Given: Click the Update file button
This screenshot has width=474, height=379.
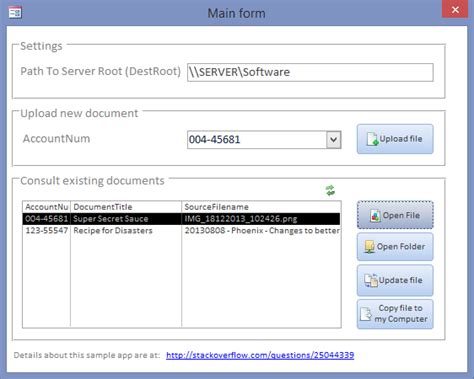Looking at the screenshot, I should coord(395,280).
